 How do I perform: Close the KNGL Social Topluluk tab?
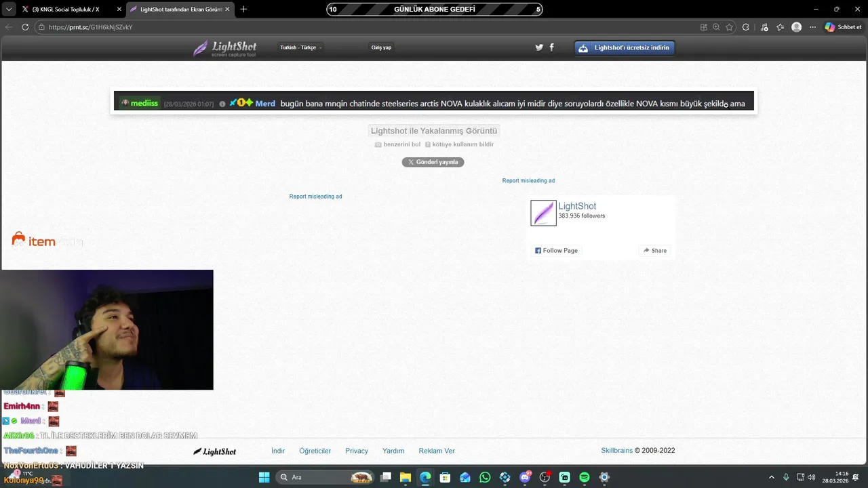click(x=119, y=9)
